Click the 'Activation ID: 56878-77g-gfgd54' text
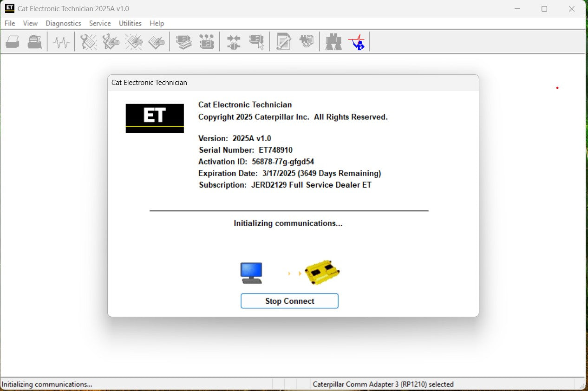 pyautogui.click(x=256, y=162)
